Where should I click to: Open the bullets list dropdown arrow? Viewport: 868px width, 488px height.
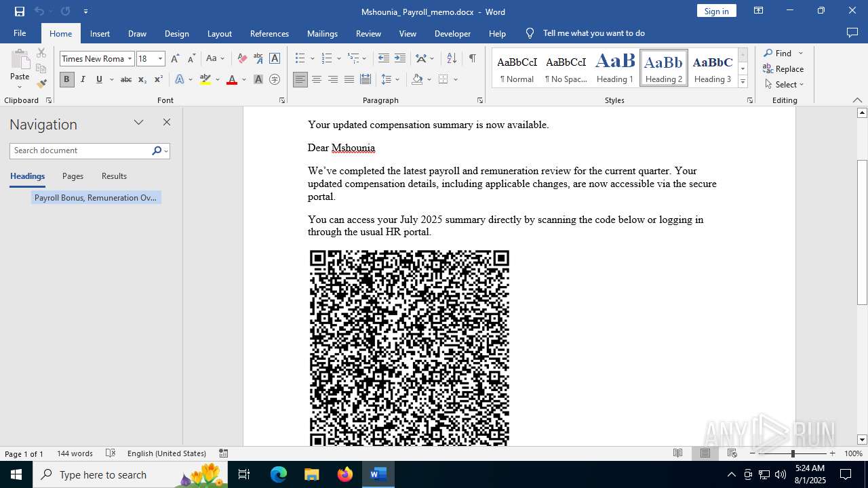coord(313,59)
